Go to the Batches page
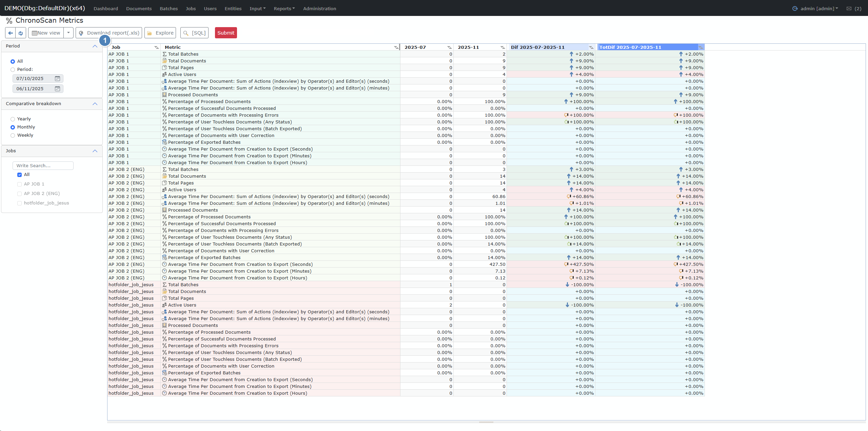 coord(169,8)
